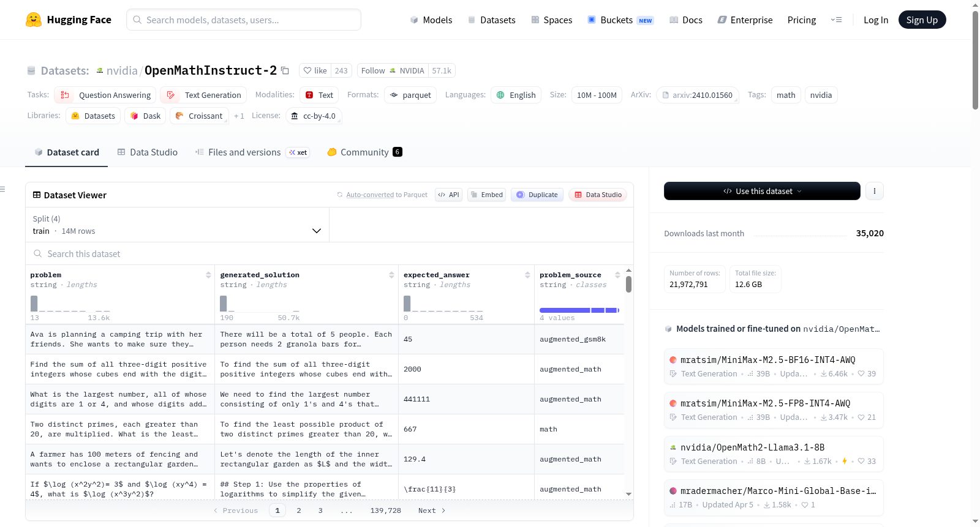Open Docs in the top navigation
Screen dimensions: 980x527
pos(686,20)
